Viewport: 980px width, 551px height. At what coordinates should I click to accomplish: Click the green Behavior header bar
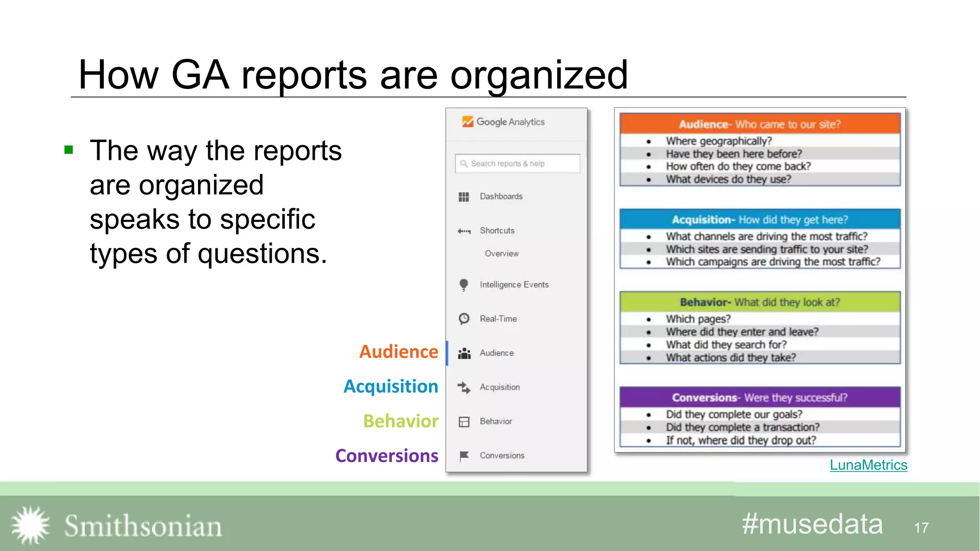coord(760,302)
